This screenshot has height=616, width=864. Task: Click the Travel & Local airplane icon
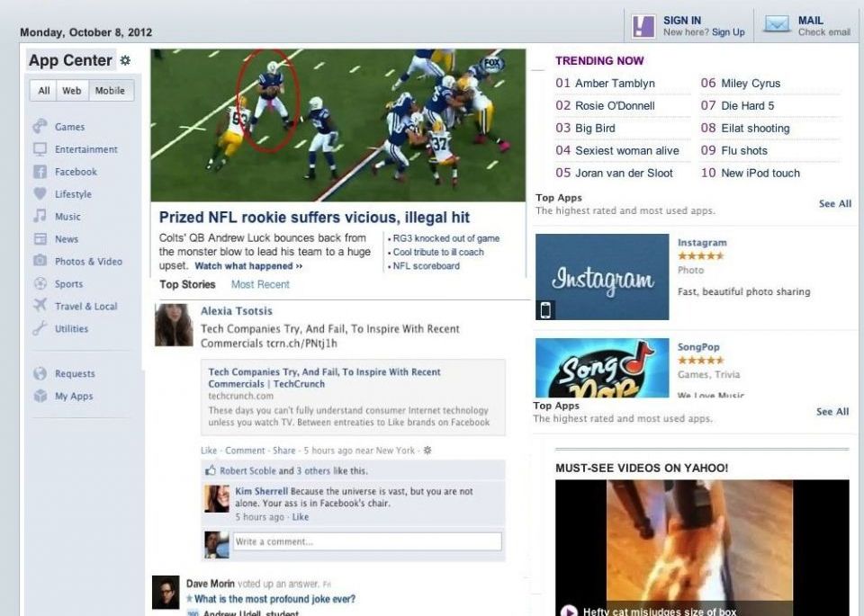click(x=40, y=305)
